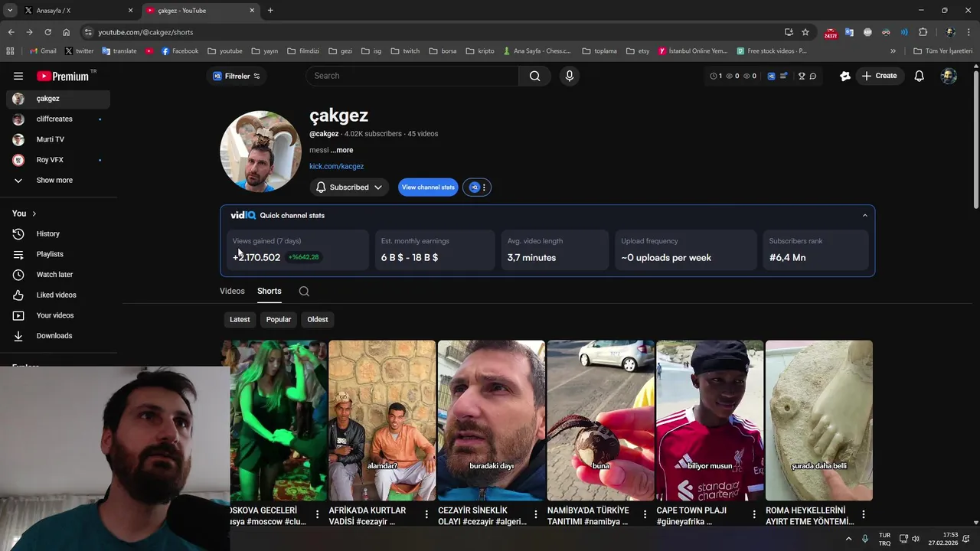Open twitch bookmarks folder
Viewport: 980px width, 551px height.
pos(405,51)
